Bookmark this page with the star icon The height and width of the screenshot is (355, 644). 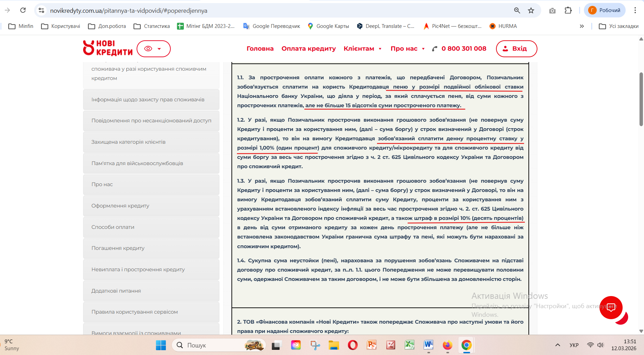(x=531, y=10)
